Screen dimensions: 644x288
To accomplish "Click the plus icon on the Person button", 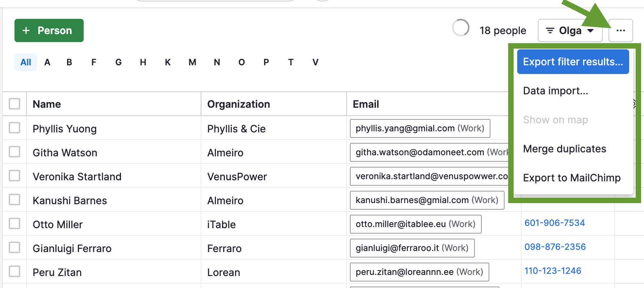I will point(27,30).
